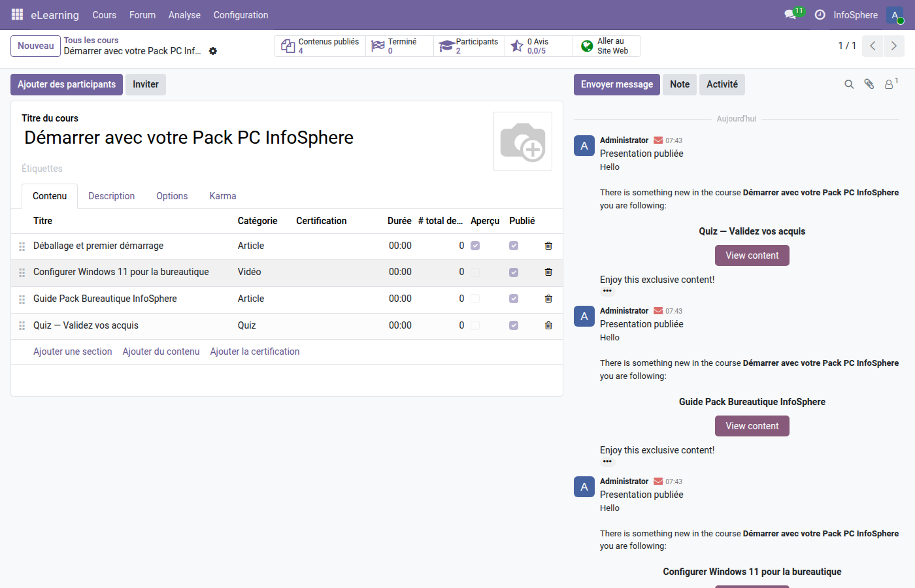Search messages using the magnifier icon
The image size is (915, 588).
tap(849, 84)
